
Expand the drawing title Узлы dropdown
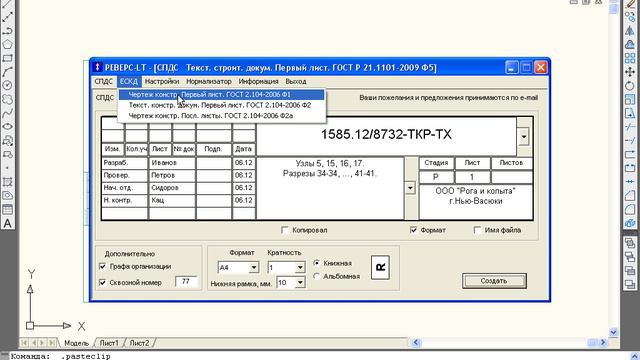pos(410,188)
